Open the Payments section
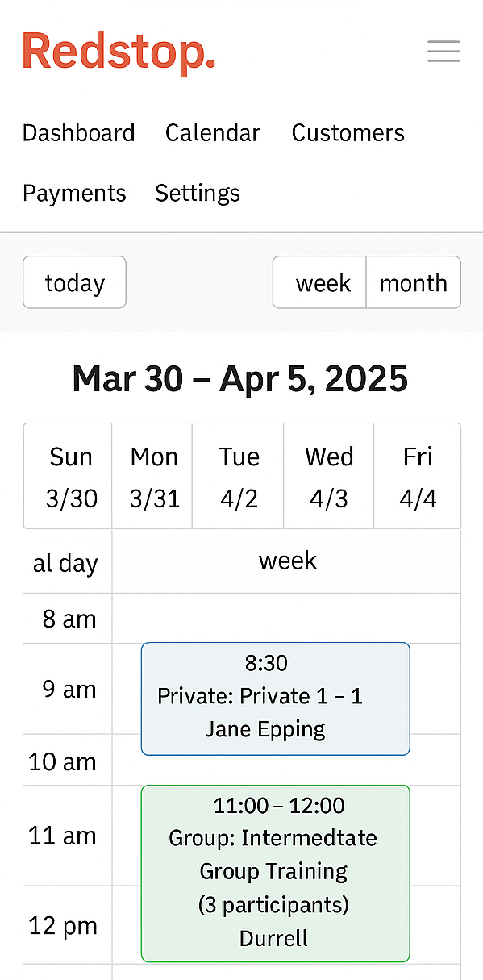Screen dimensions: 483x980 pyautogui.click(x=74, y=193)
